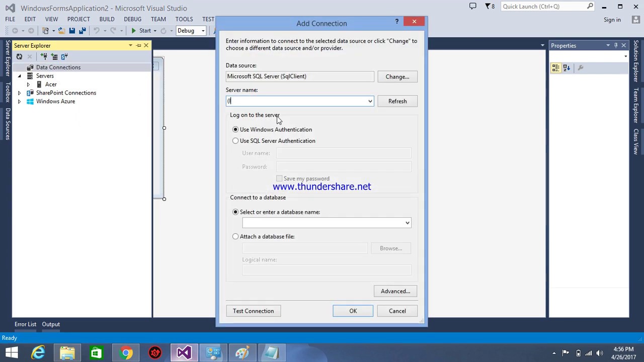644x362 pixels.
Task: Open File Explorer from the taskbar
Action: (x=67, y=352)
